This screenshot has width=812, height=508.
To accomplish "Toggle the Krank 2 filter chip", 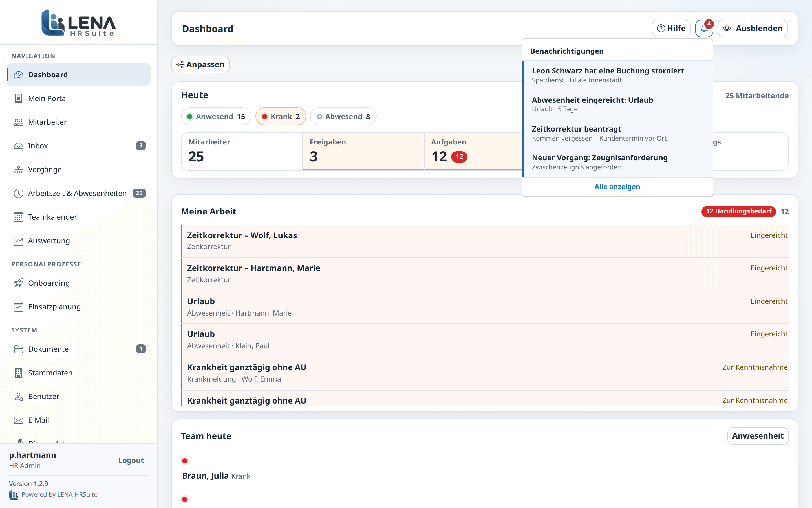I will [x=281, y=116].
